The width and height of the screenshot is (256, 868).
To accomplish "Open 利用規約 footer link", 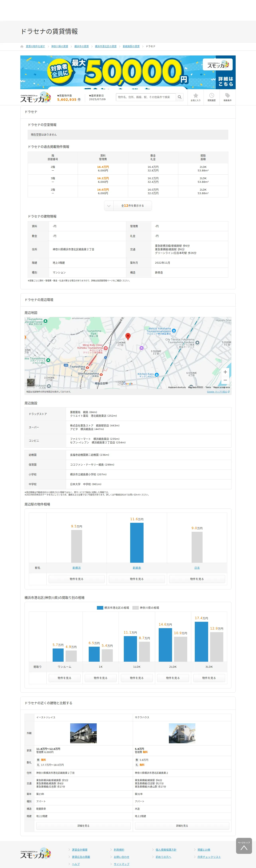I will pos(119,850).
